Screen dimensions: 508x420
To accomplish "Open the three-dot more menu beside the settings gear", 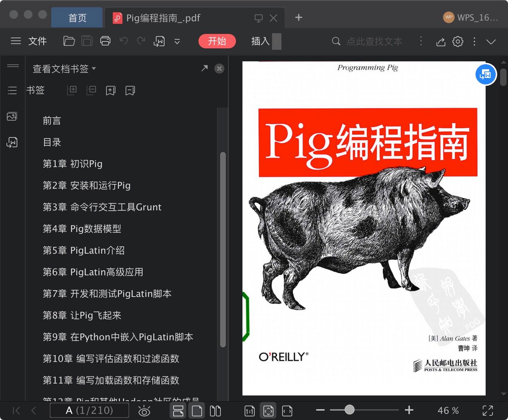I will 474,41.
